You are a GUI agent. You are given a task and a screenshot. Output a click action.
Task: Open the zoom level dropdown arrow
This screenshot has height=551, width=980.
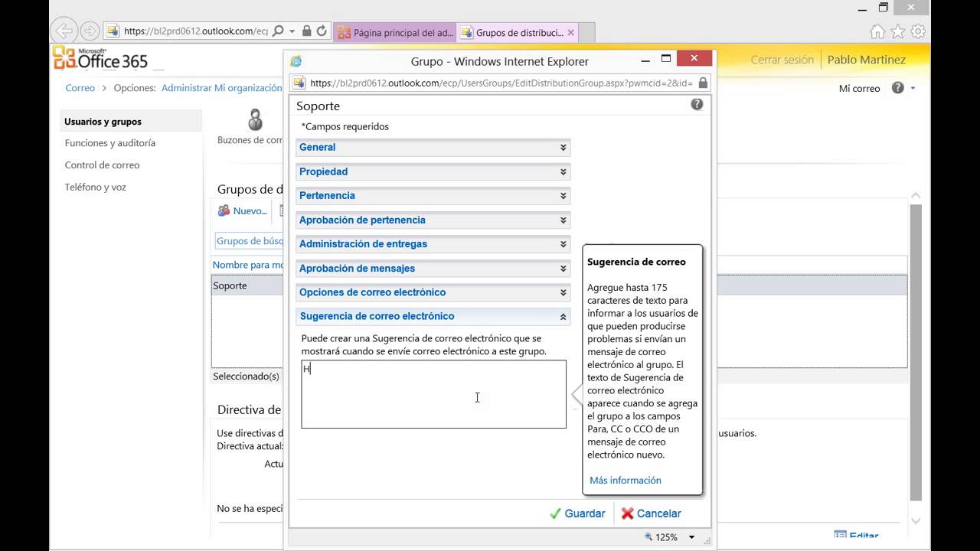(x=692, y=537)
